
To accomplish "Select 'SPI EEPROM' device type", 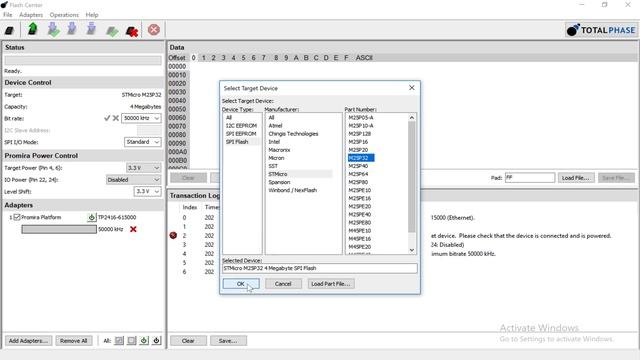I will pos(242,134).
